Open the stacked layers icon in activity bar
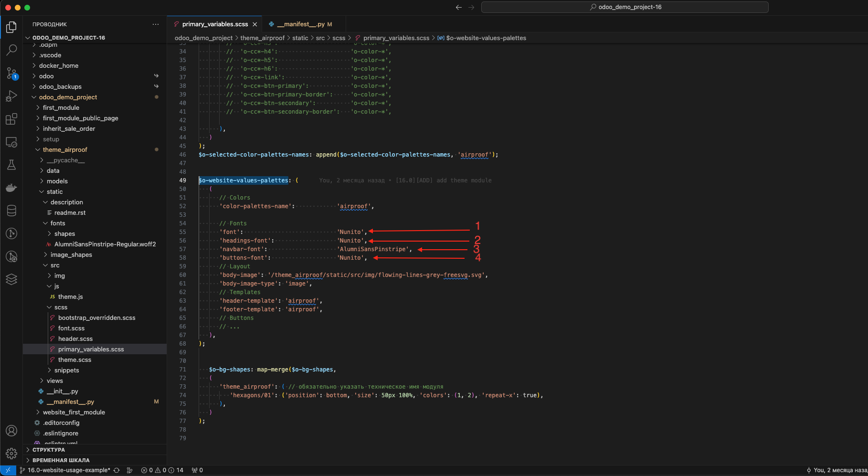Viewport: 868px width, 476px height. coord(11,279)
